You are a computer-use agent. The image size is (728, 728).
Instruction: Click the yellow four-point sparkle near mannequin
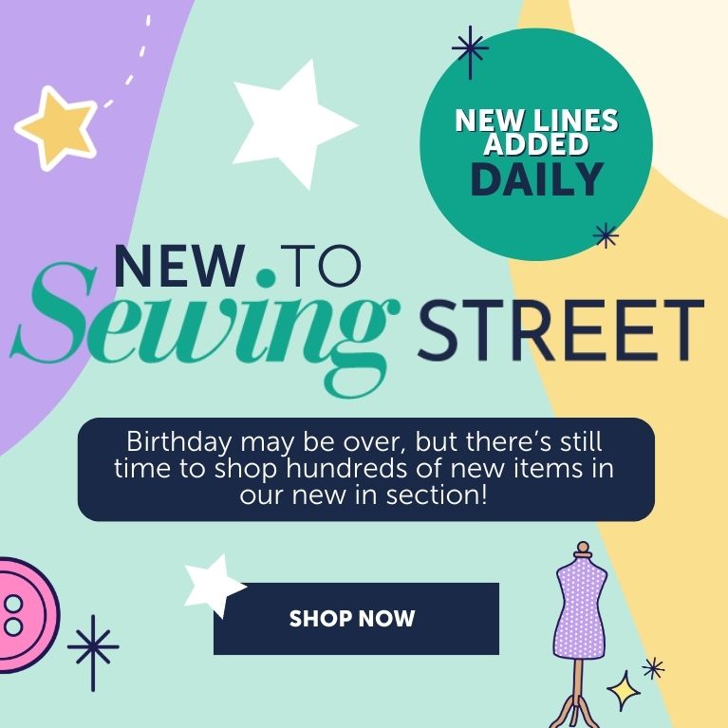click(x=624, y=691)
